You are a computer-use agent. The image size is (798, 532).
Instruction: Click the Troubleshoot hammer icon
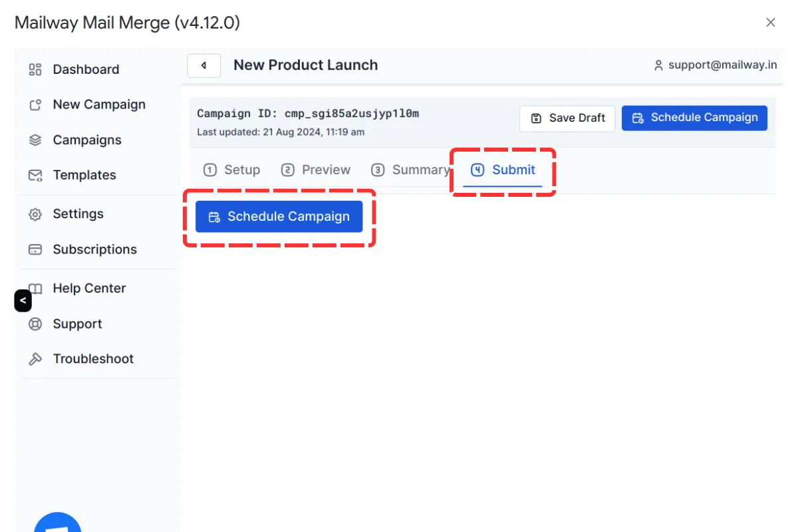click(x=35, y=359)
